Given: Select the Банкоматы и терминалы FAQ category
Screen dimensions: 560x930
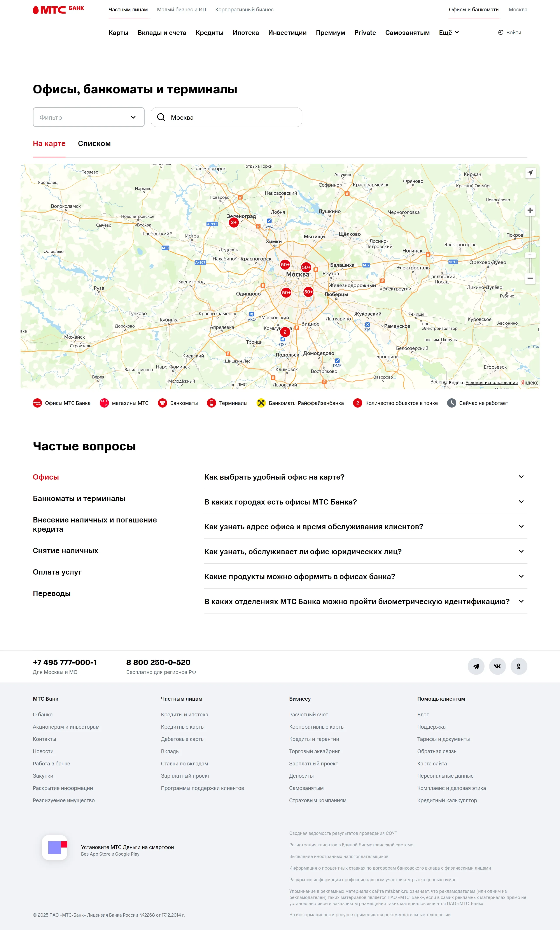Looking at the screenshot, I should coord(79,499).
